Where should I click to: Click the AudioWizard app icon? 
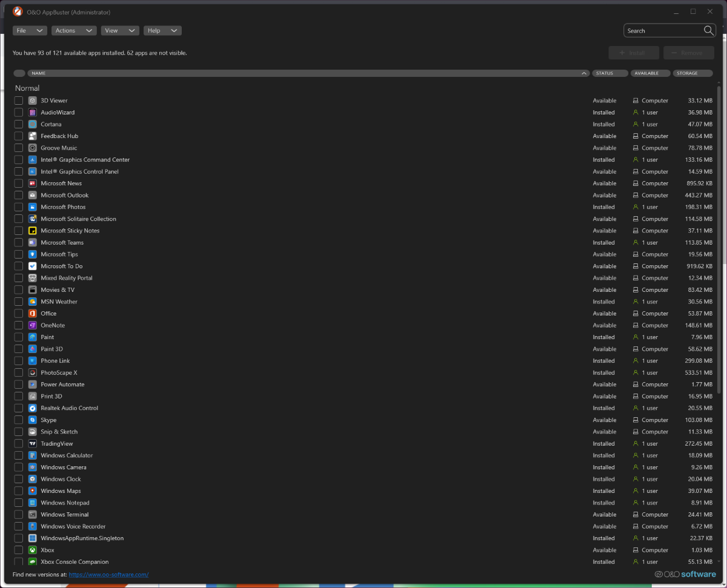coord(33,113)
